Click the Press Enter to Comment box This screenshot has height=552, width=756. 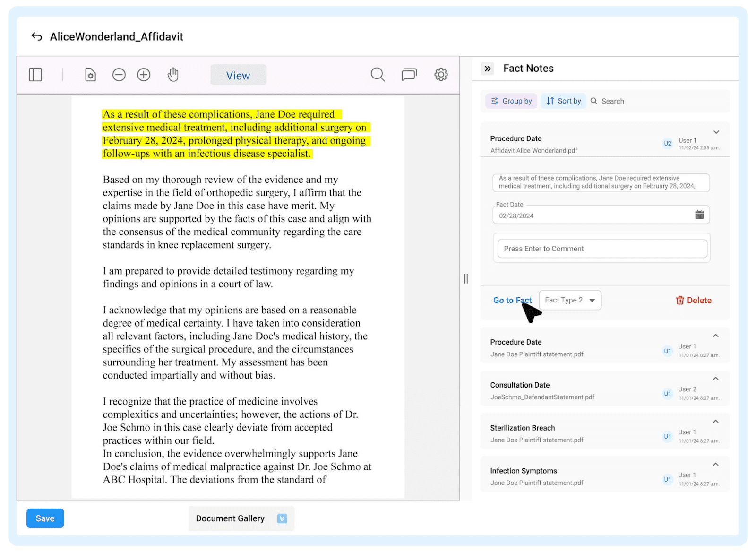pyautogui.click(x=602, y=249)
